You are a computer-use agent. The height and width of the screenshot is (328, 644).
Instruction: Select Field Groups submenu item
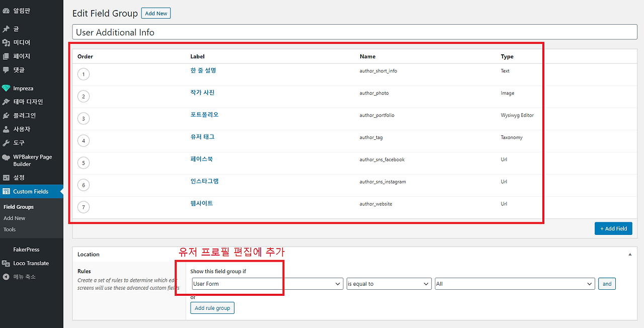click(19, 207)
